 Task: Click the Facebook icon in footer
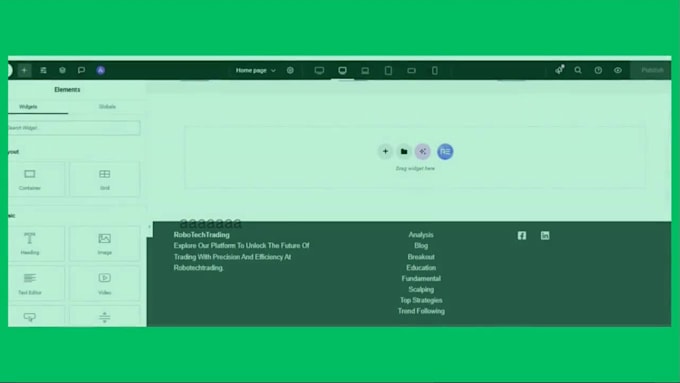point(522,236)
